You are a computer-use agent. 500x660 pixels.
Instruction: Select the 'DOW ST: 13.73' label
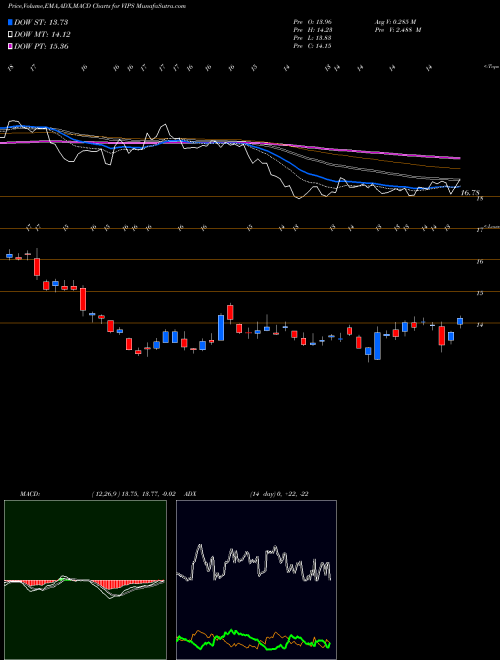41,22
